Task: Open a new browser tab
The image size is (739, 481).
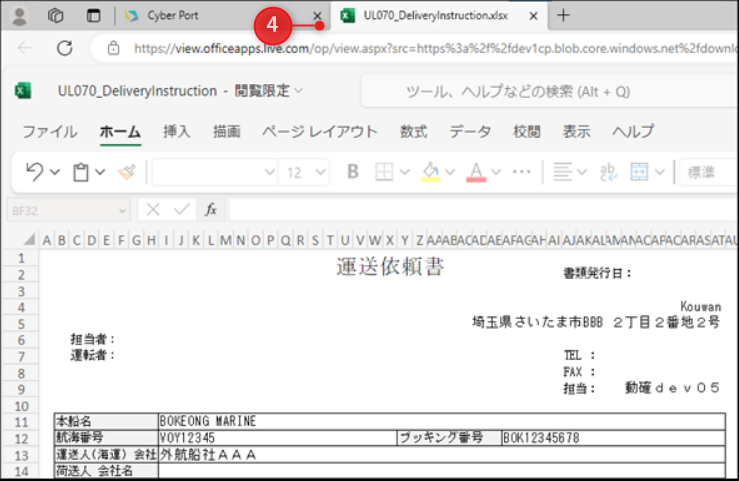Action: coord(563,15)
